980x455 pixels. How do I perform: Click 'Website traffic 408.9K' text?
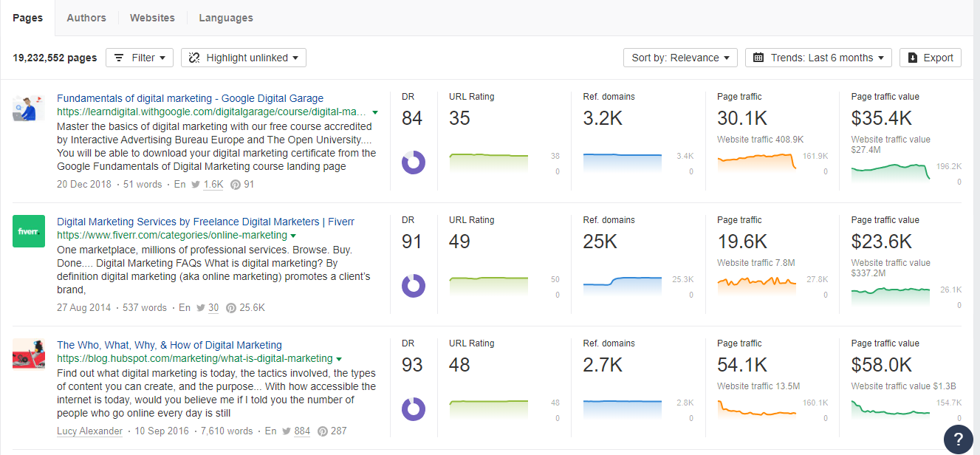tap(761, 139)
